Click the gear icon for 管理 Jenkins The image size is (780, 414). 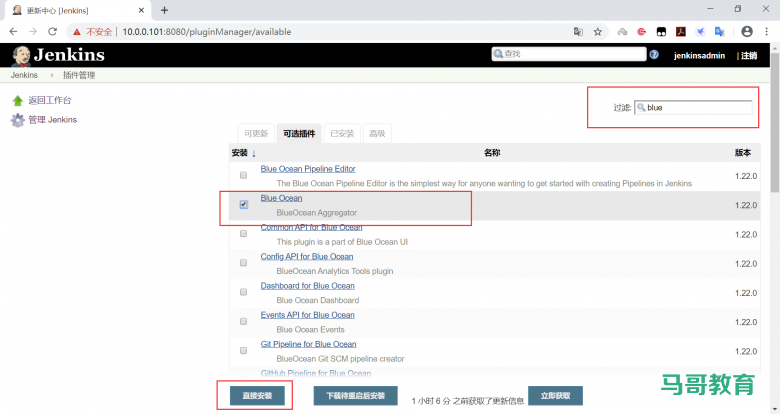18,120
